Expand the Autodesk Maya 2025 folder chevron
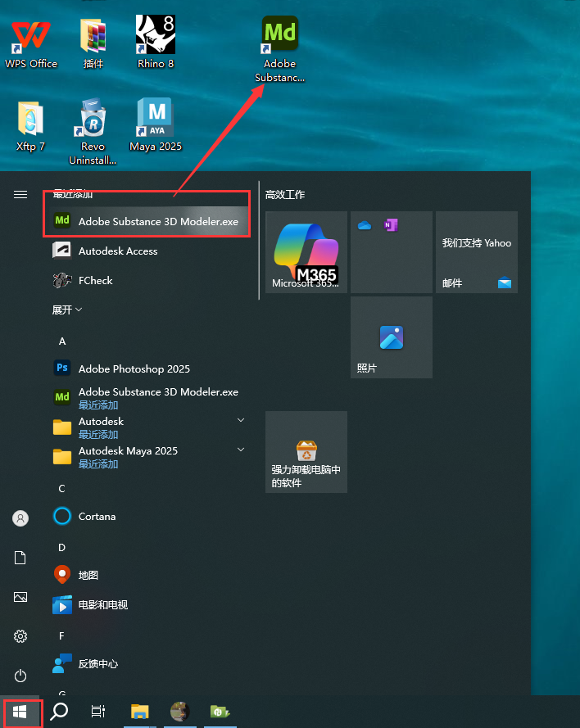This screenshot has width=580, height=728. [x=241, y=450]
